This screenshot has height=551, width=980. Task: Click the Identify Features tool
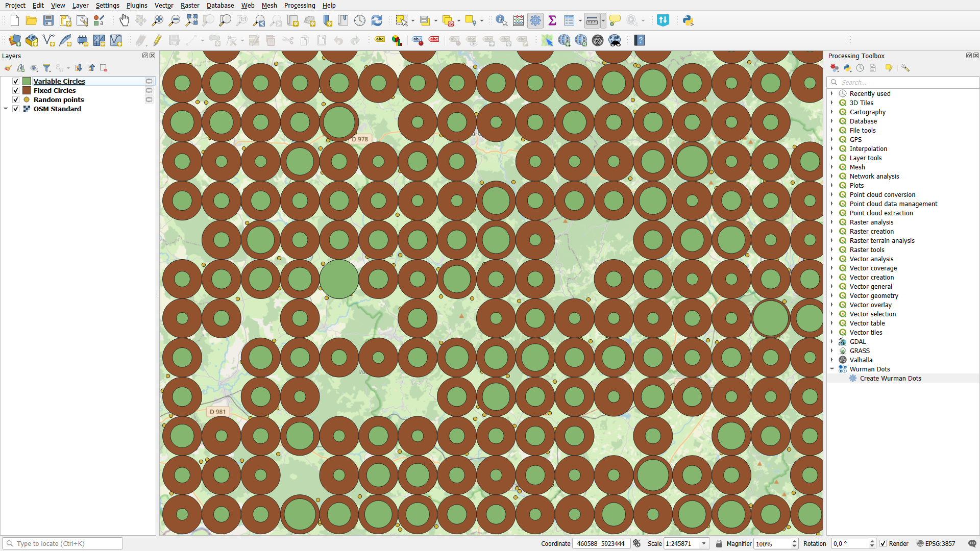[501, 20]
